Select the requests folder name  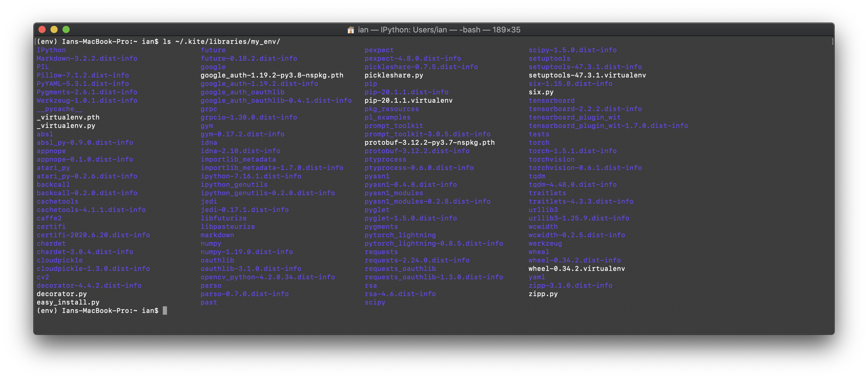coord(381,252)
